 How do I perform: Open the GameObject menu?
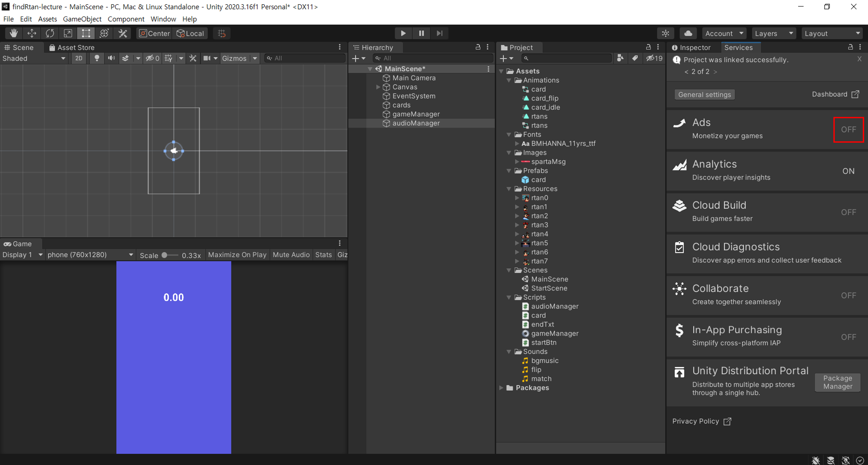coord(82,19)
